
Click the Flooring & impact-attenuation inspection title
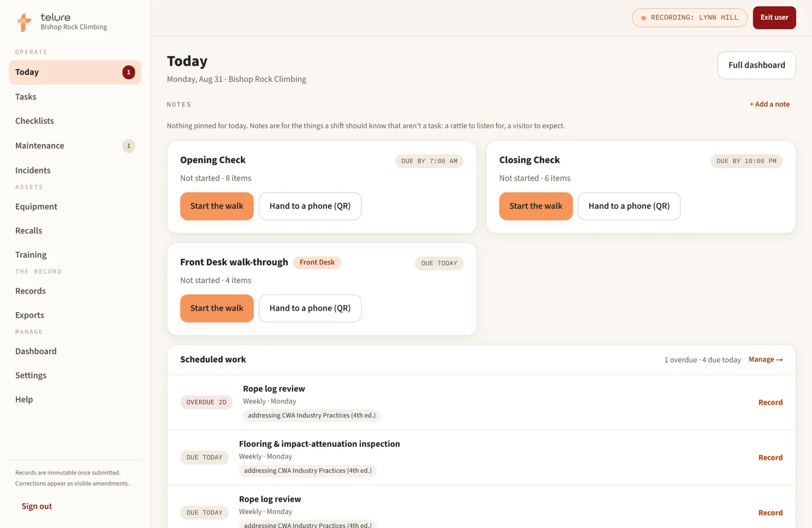point(319,444)
